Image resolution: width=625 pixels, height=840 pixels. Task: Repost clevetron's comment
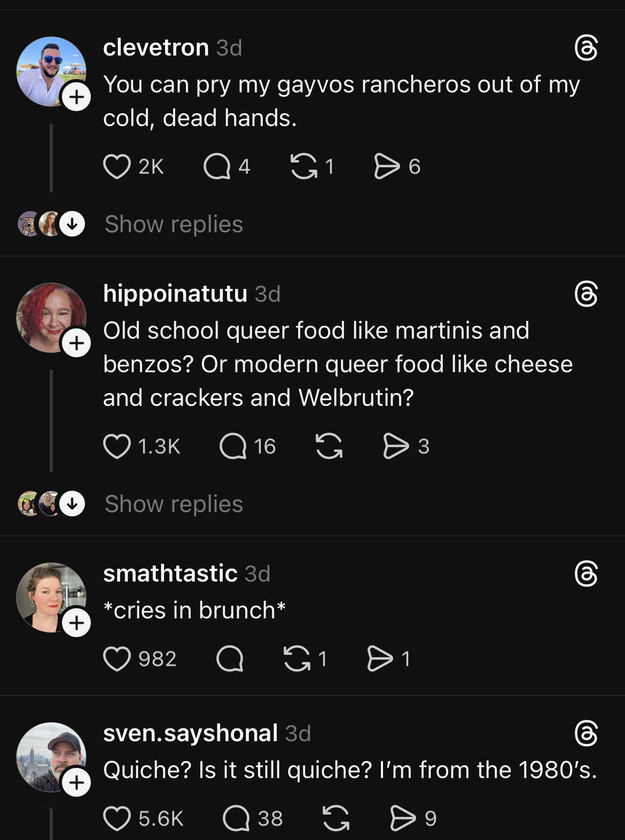[x=303, y=167]
